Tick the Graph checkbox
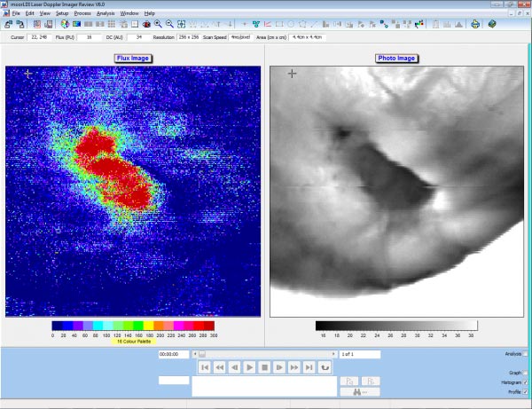The height and width of the screenshot is (409, 532). click(525, 373)
